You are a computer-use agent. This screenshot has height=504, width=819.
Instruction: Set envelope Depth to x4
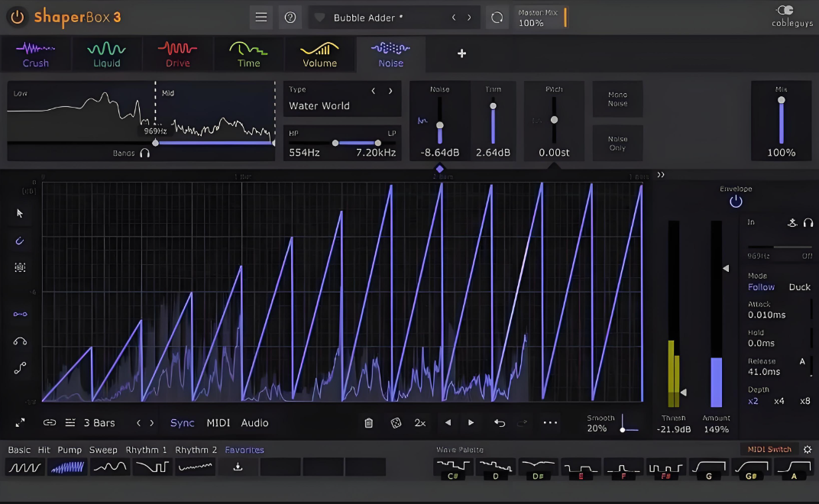(779, 401)
